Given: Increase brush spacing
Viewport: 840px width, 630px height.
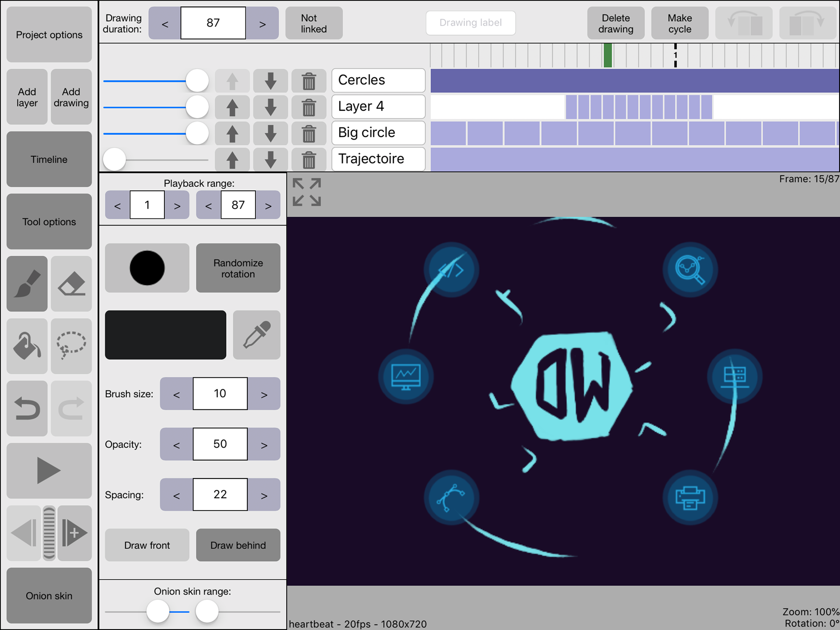Looking at the screenshot, I should pyautogui.click(x=264, y=494).
